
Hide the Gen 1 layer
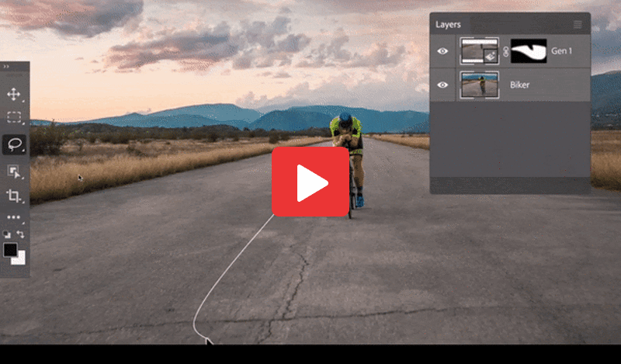pyautogui.click(x=442, y=51)
